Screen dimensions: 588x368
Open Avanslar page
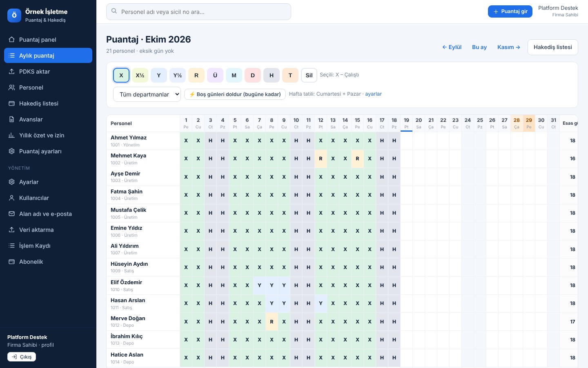pos(48,119)
